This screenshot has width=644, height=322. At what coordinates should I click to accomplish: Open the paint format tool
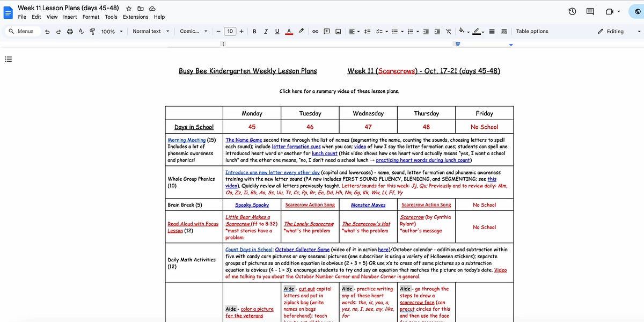point(92,31)
